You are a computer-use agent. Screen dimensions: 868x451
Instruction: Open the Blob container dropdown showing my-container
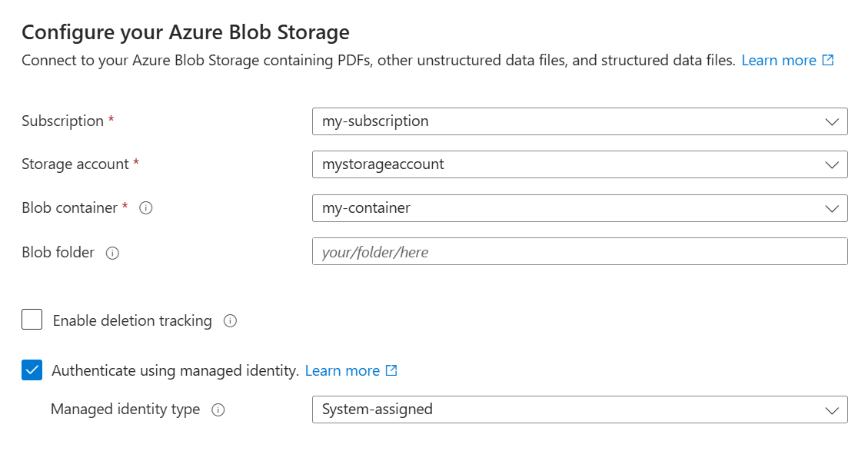coord(579,208)
